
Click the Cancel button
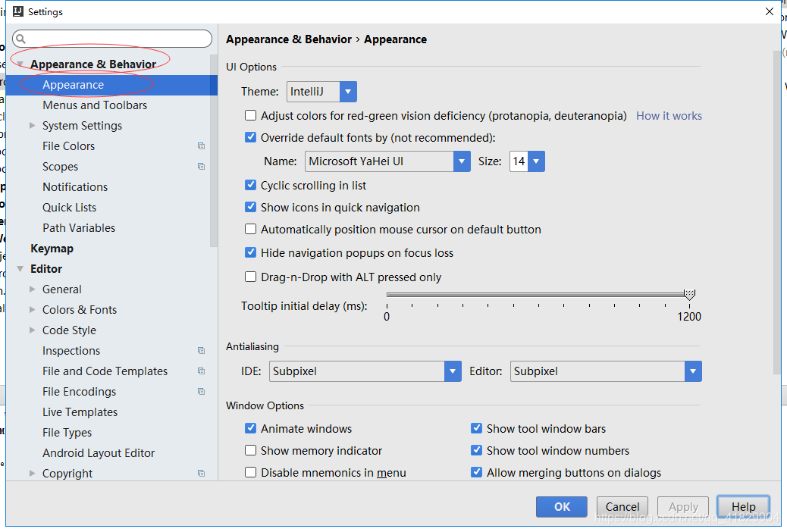[x=622, y=507]
